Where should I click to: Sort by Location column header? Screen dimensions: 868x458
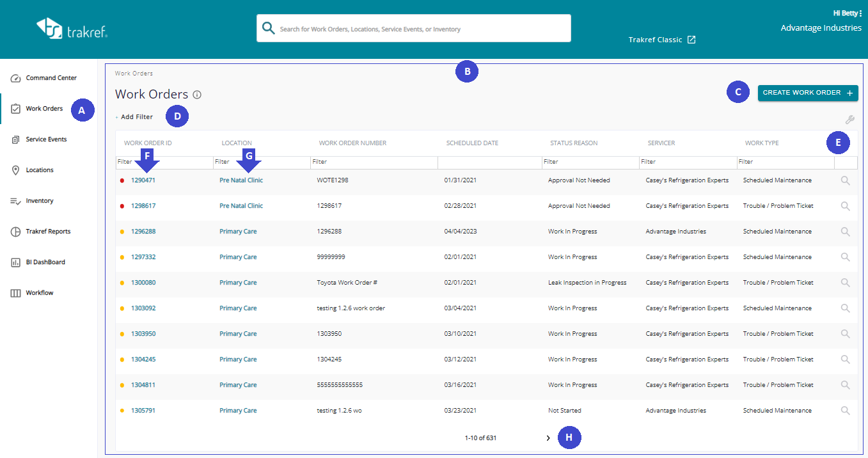click(237, 143)
